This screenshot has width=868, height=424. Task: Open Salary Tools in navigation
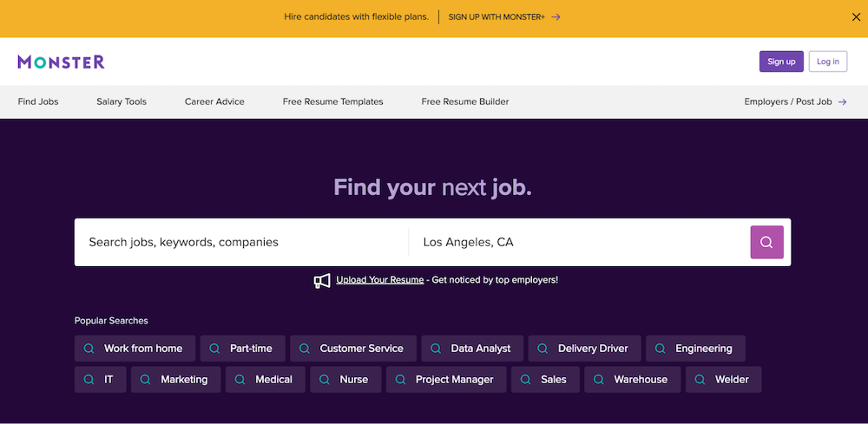122,101
